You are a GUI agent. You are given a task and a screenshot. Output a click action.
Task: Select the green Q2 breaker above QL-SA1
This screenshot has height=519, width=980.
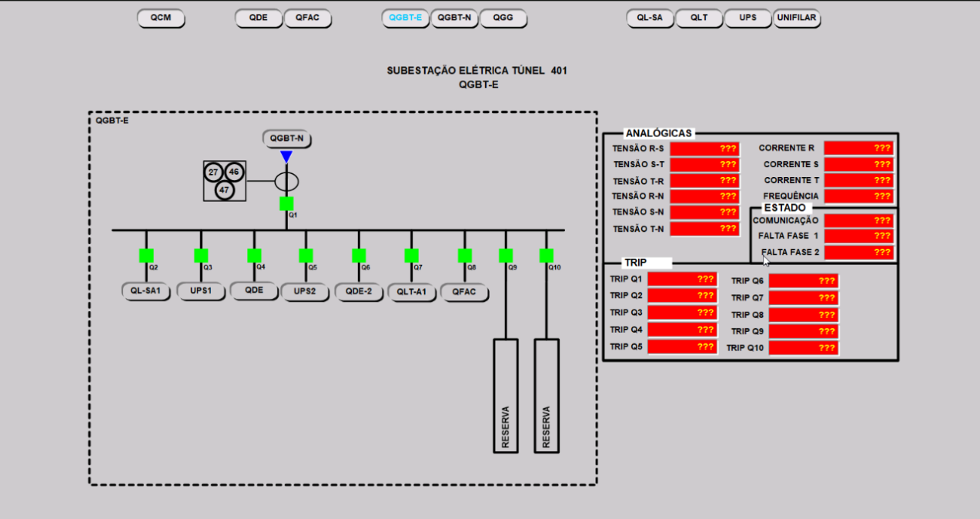click(x=146, y=256)
